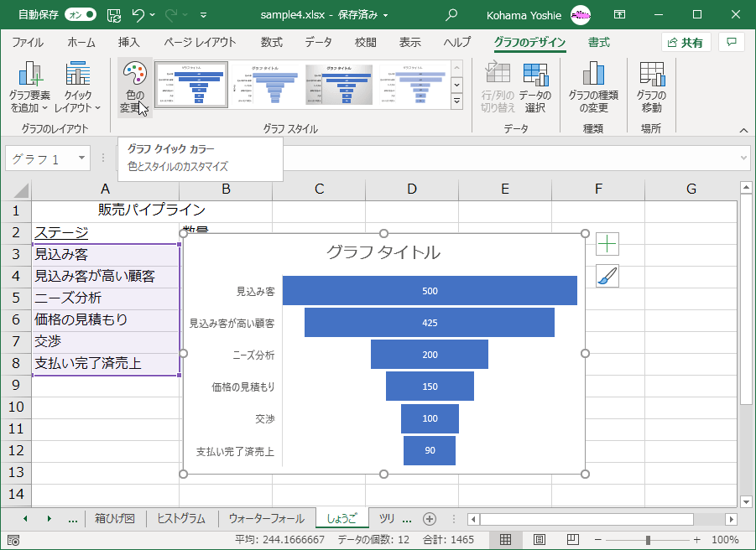Select column G header
This screenshot has height=550, width=756.
tap(691, 189)
